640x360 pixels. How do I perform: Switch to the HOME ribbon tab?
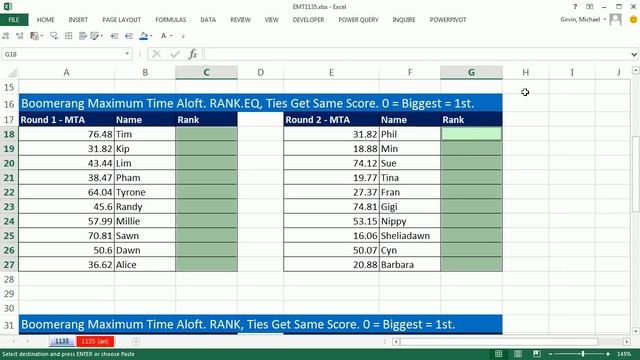point(46,20)
